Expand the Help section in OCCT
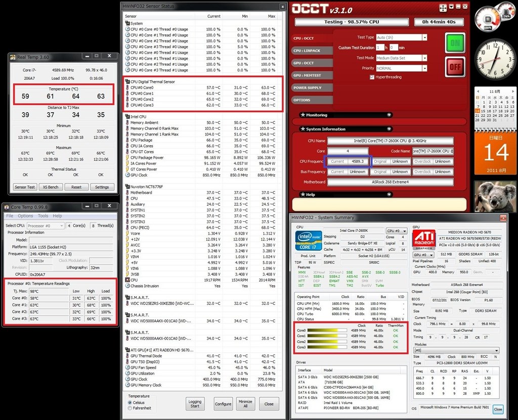This screenshot has height=420, width=518. pos(389,195)
